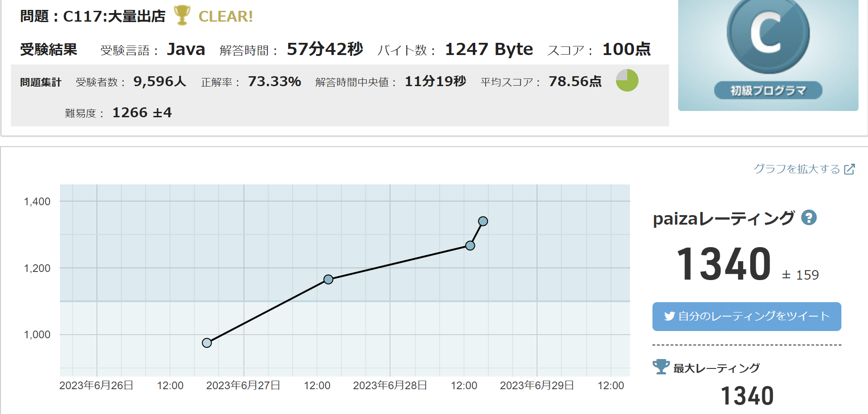The height and width of the screenshot is (414, 868).
Task: Select the lowest graph data point below 1,000
Action: 207,343
